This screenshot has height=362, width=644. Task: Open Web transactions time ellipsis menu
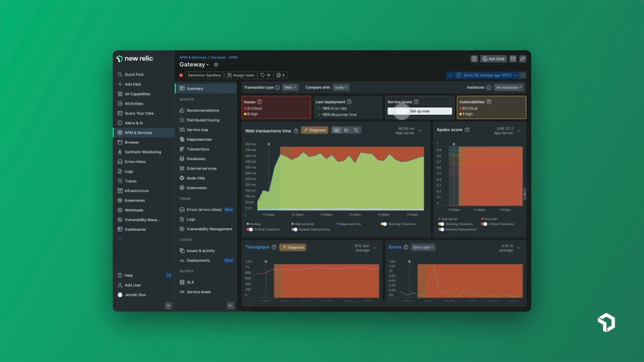pos(420,131)
